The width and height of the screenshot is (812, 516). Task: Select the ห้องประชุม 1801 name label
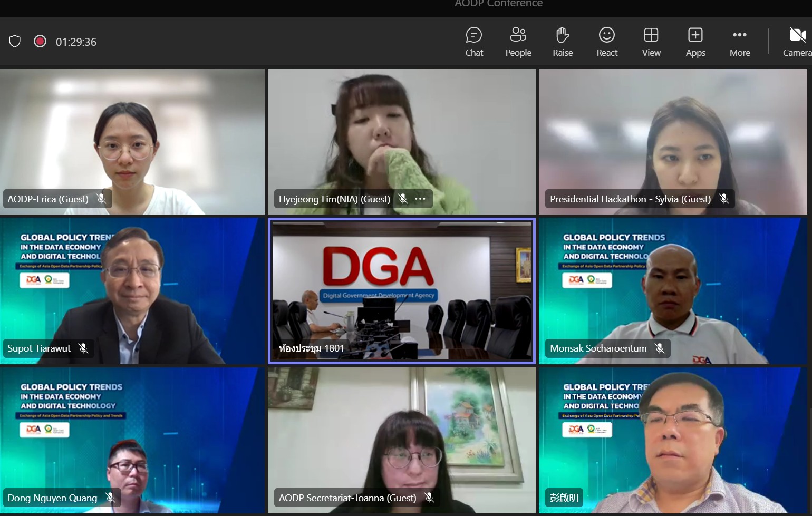tap(311, 348)
